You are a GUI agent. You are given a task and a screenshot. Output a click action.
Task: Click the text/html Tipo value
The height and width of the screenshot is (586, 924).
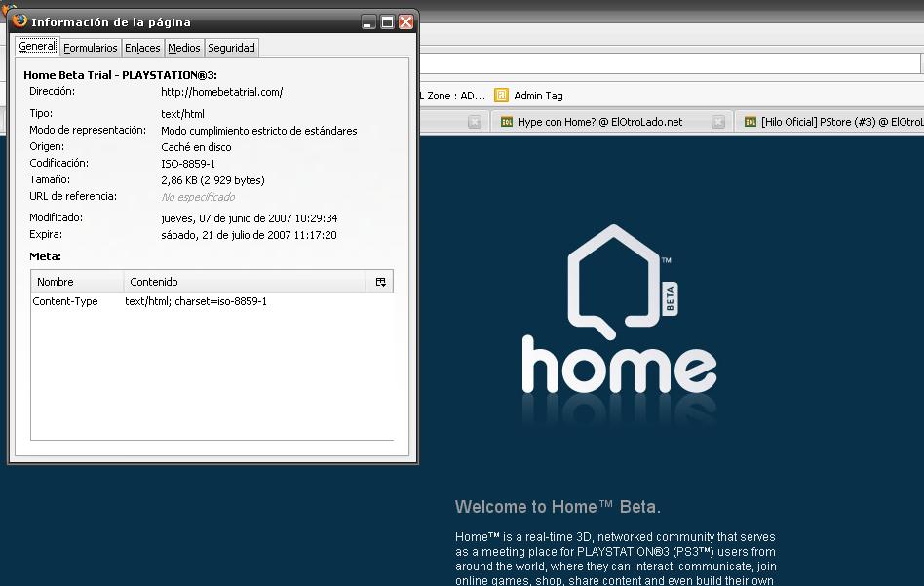coord(182,114)
